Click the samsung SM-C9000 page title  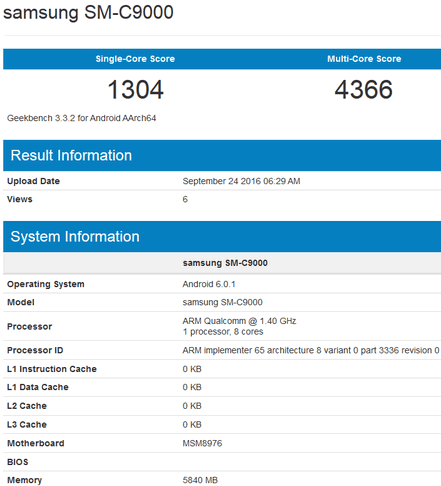coord(88,13)
